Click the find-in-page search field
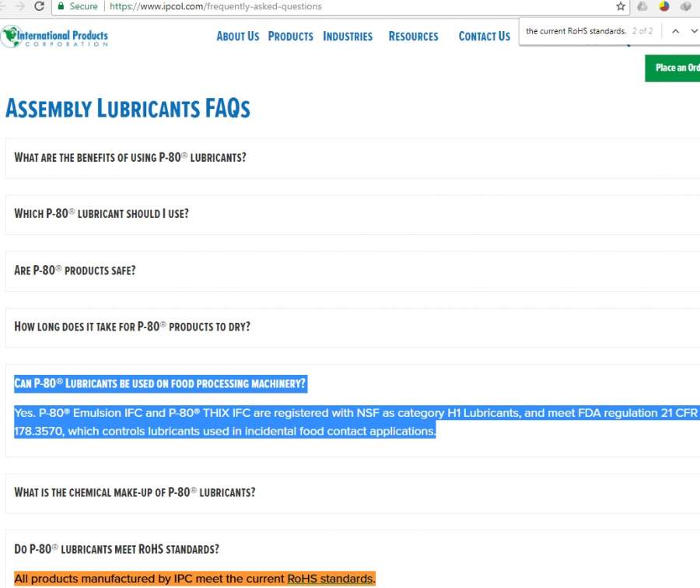This screenshot has height=588, width=700. click(x=576, y=31)
